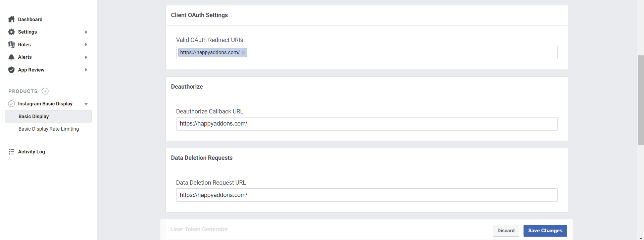Select the Basic Display submenu item
The height and width of the screenshot is (240, 644).
[48, 116]
